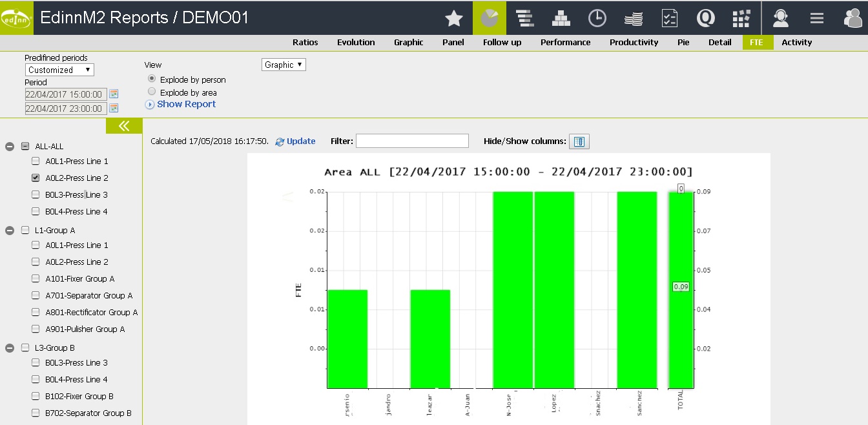Check A701-Separator Group A checkbox

(x=36, y=295)
